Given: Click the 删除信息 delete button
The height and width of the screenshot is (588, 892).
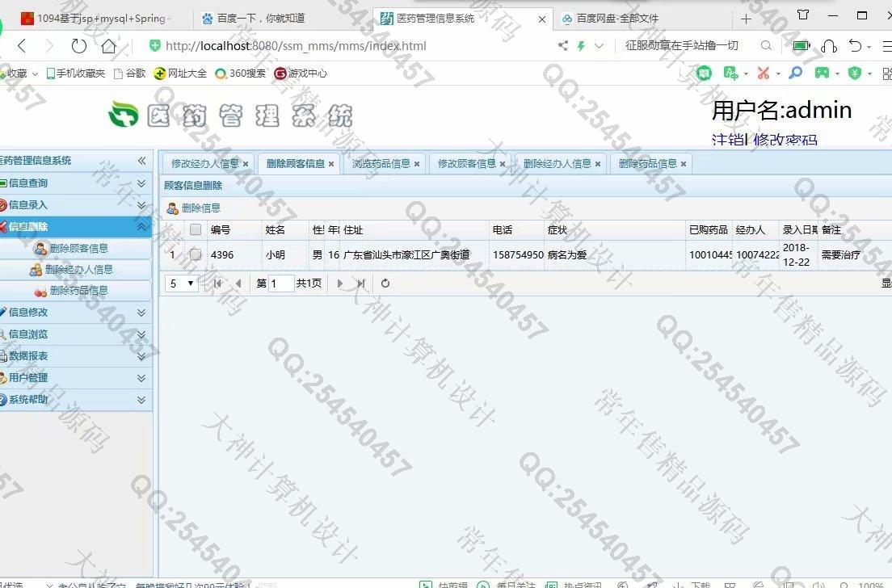Looking at the screenshot, I should (x=194, y=208).
